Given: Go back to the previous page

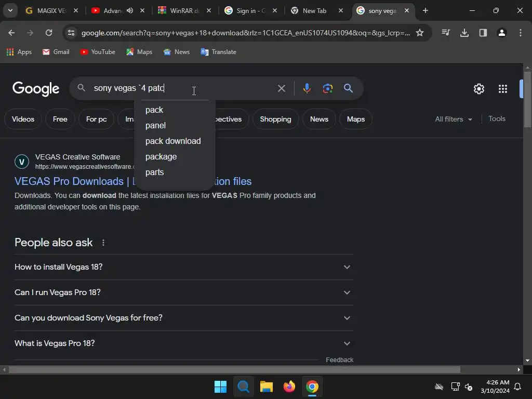Looking at the screenshot, I should coord(11,33).
